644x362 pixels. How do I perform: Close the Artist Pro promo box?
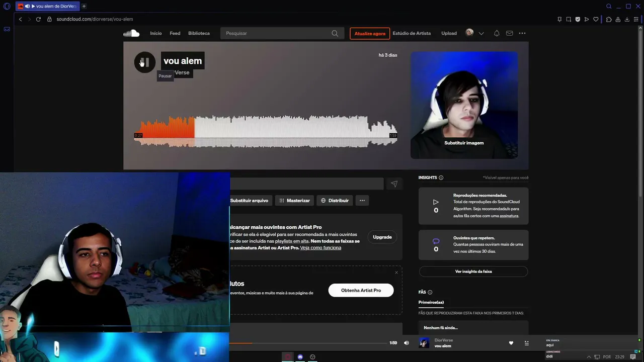pos(396,273)
